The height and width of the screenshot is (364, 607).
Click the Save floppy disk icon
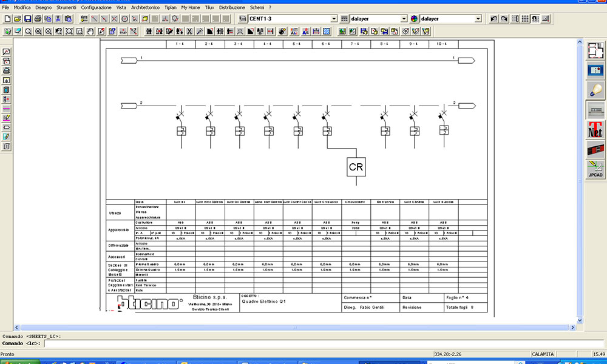(x=27, y=19)
